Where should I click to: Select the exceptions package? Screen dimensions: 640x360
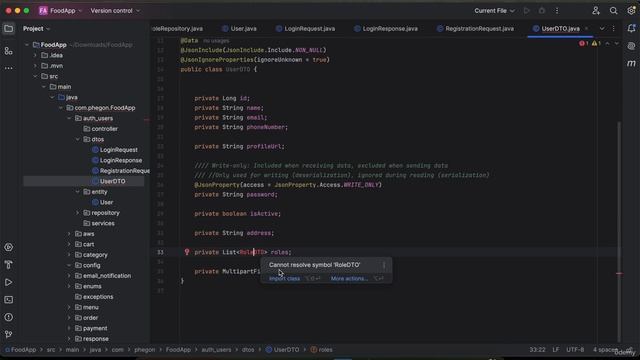[98, 297]
